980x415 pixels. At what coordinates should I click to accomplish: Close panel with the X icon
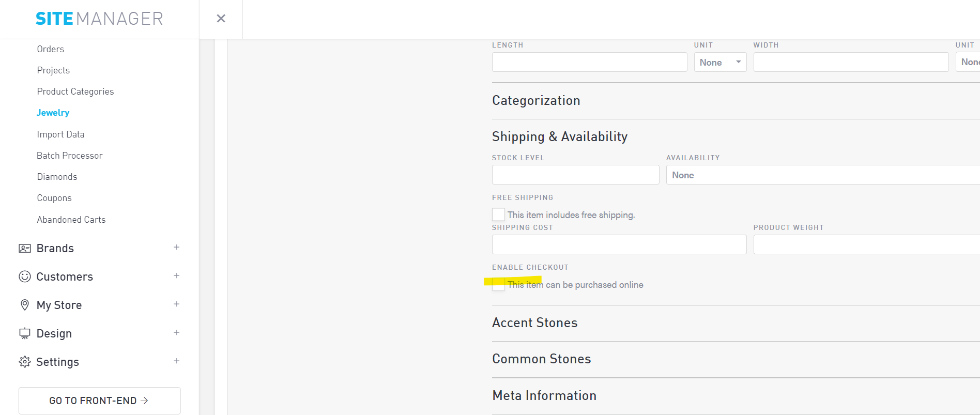click(x=221, y=19)
